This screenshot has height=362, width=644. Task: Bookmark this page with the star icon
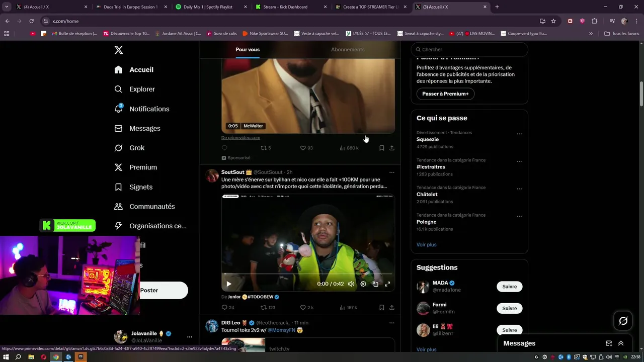pos(553,21)
